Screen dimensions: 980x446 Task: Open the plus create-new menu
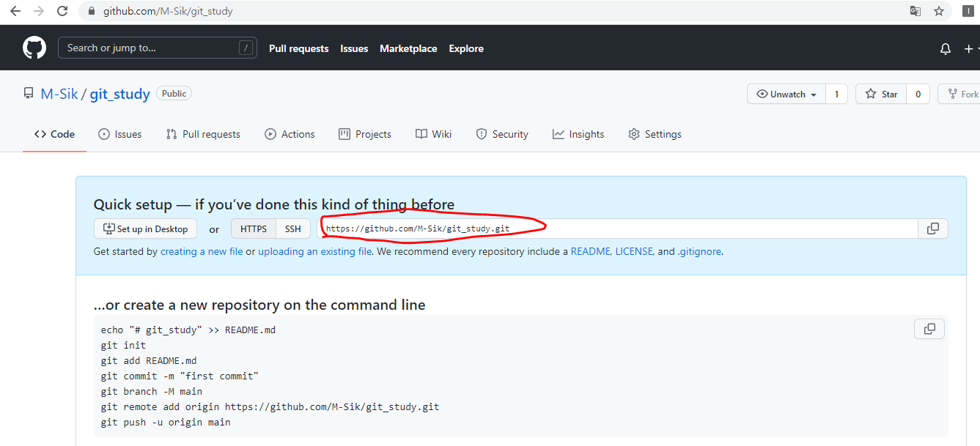(971, 48)
